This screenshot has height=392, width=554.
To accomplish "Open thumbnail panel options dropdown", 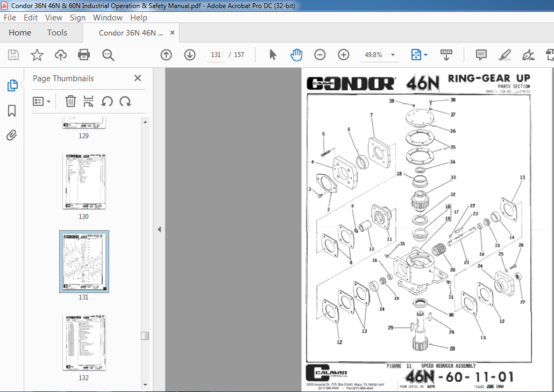I will 42,101.
